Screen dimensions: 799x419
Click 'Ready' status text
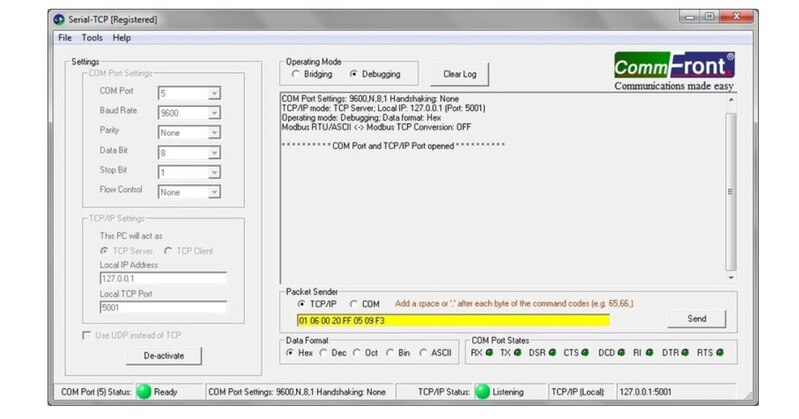tap(165, 392)
